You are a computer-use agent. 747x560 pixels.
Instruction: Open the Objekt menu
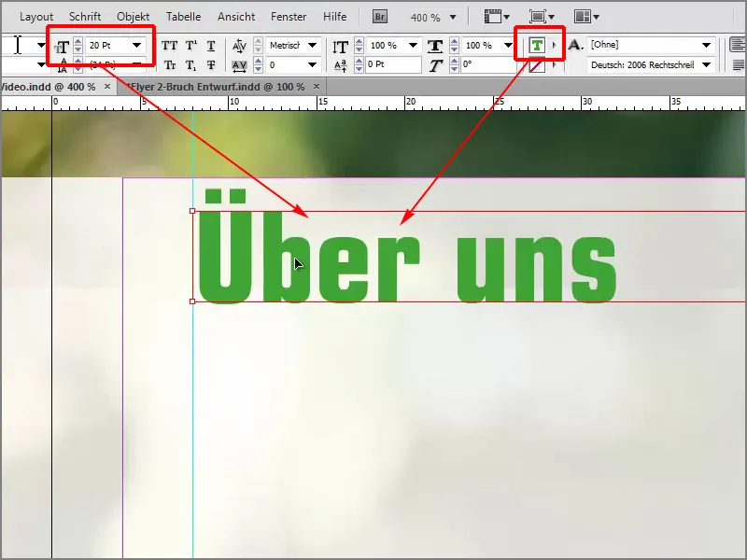click(x=133, y=17)
